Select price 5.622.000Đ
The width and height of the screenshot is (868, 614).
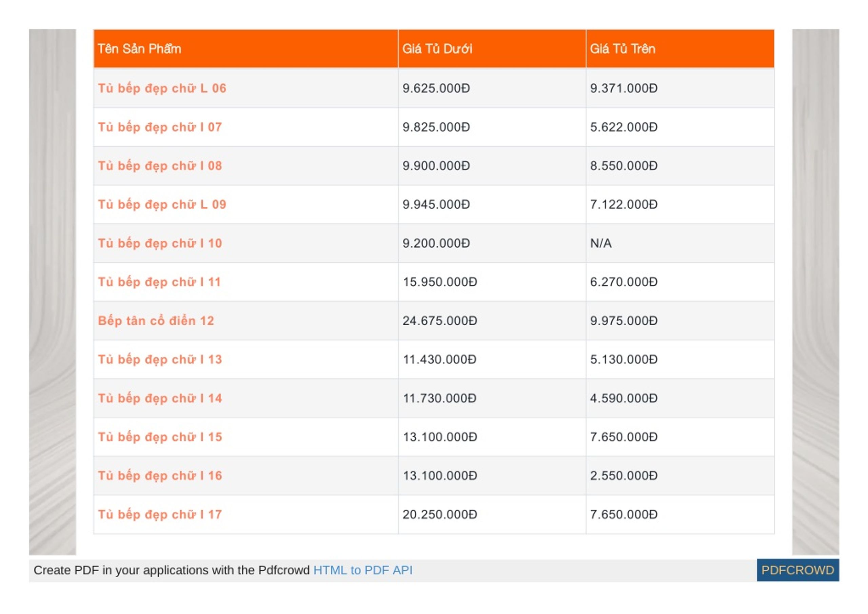tap(624, 127)
